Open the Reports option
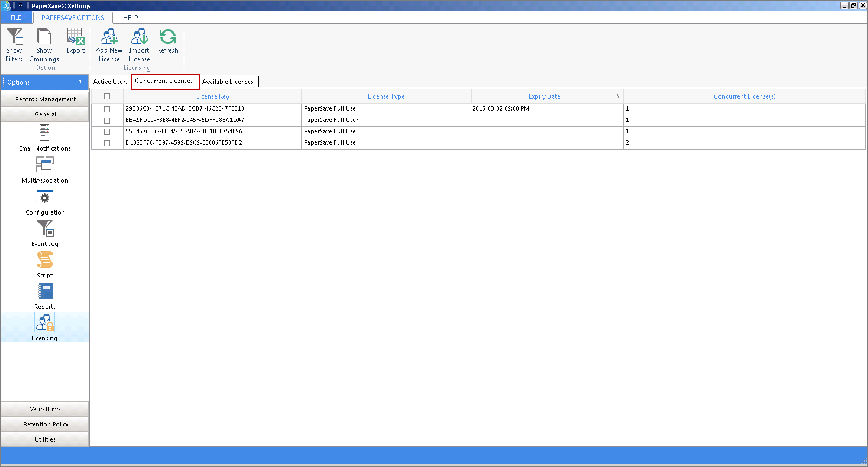 44,296
